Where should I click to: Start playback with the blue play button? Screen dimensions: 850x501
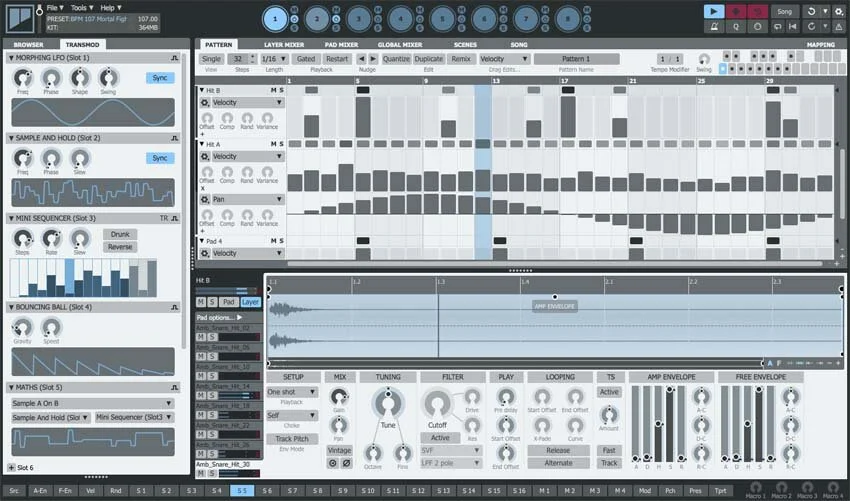click(713, 11)
